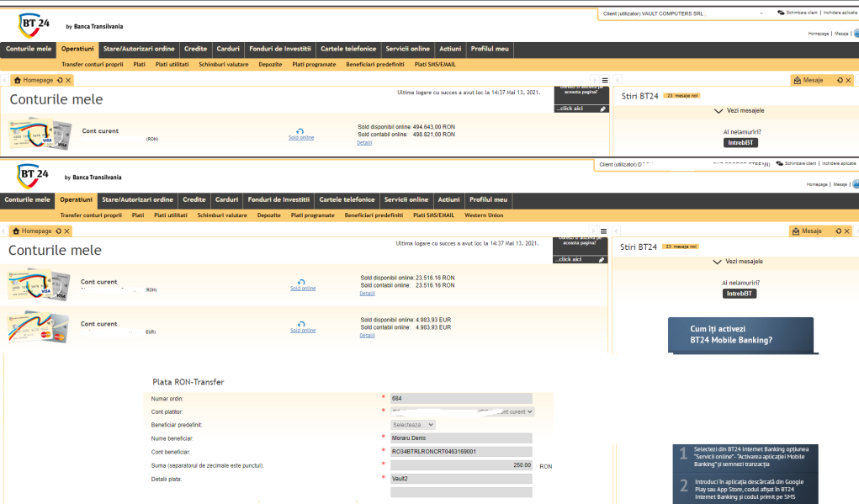Open 'Detalii' link for the 494.643,00 RON account
The width and height of the screenshot is (859, 504).
click(364, 143)
